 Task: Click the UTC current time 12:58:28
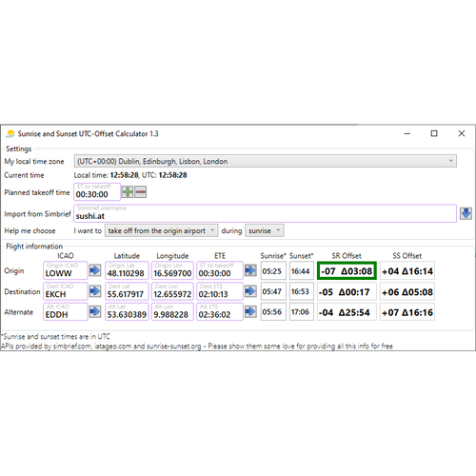pos(172,175)
